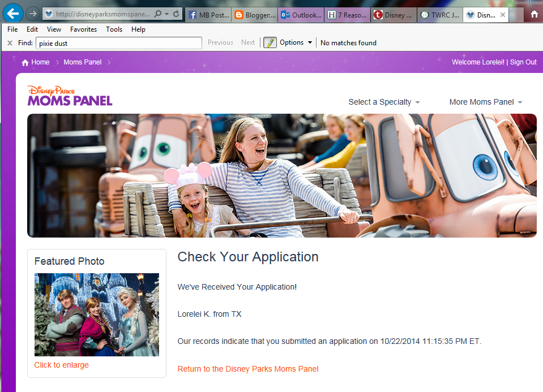
Task: Click Next in the Find bar
Action: pyautogui.click(x=248, y=42)
